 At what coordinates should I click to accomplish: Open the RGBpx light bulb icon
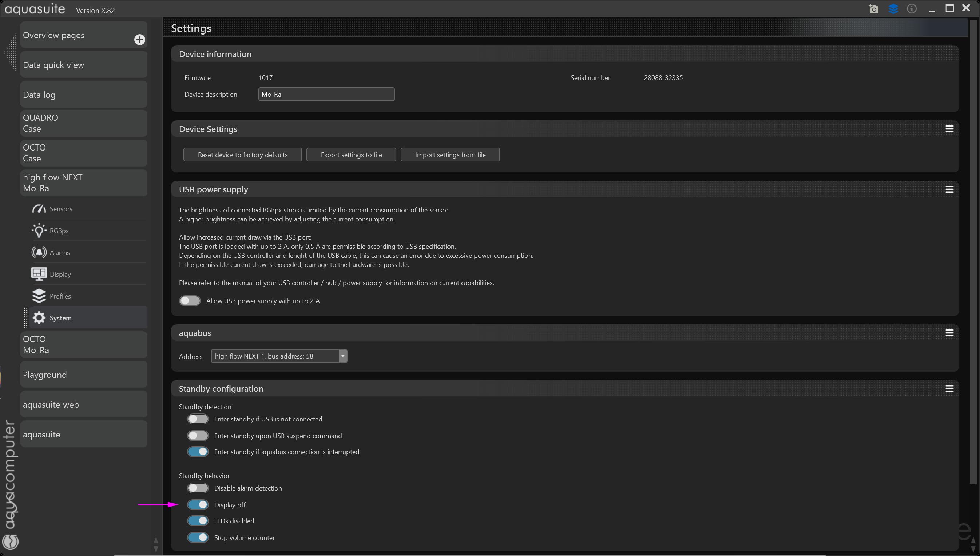pyautogui.click(x=39, y=231)
